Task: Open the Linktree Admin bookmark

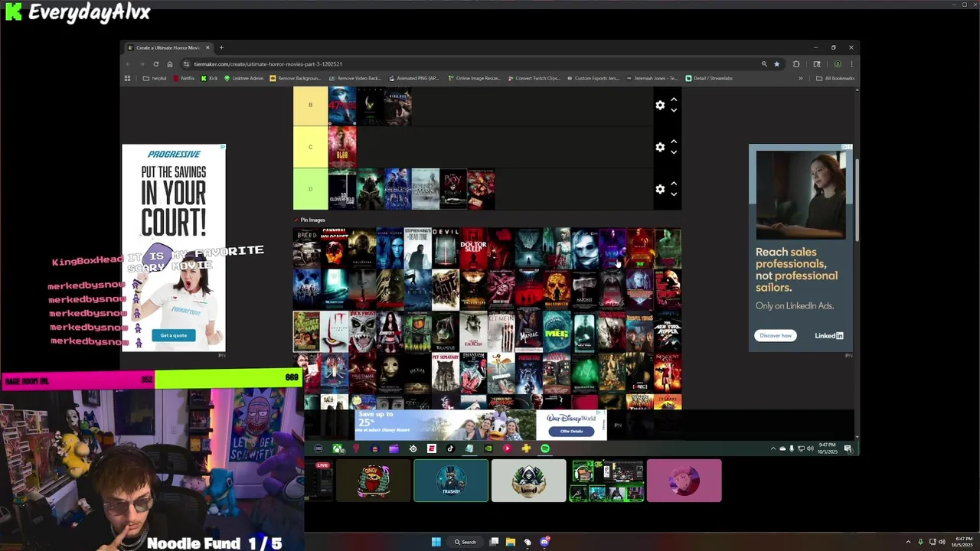Action: (x=243, y=78)
